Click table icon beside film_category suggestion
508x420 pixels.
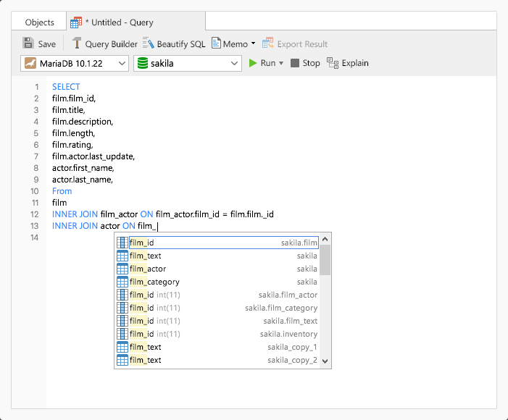(x=122, y=282)
